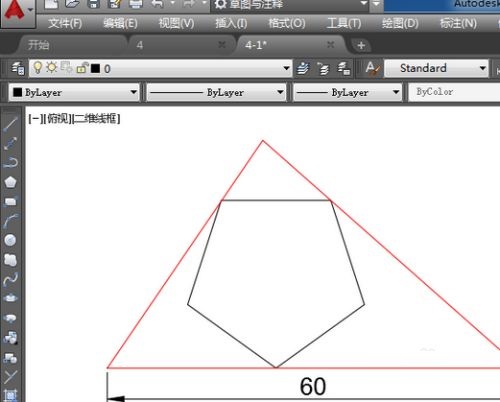Viewport: 500px width, 402px height.
Task: Select the Circle tool
Action: [10, 240]
